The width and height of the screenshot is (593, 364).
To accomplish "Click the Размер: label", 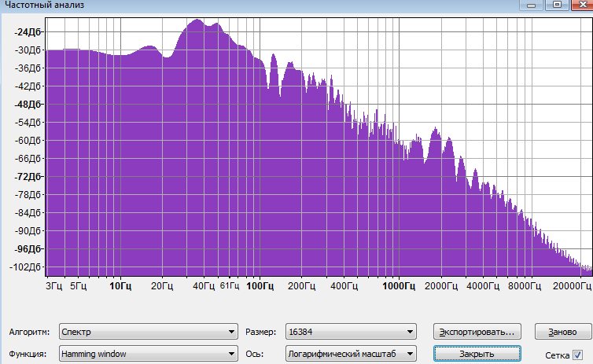I will (x=260, y=332).
